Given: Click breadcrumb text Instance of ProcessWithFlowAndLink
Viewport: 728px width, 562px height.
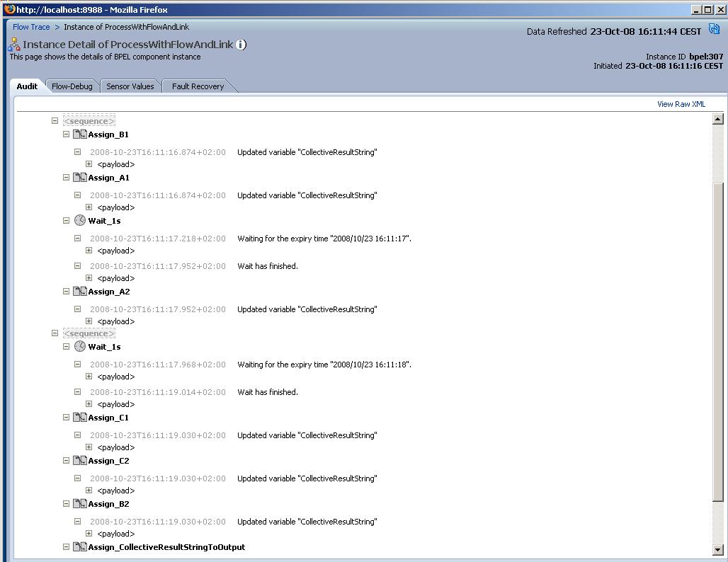Looking at the screenshot, I should tap(126, 27).
